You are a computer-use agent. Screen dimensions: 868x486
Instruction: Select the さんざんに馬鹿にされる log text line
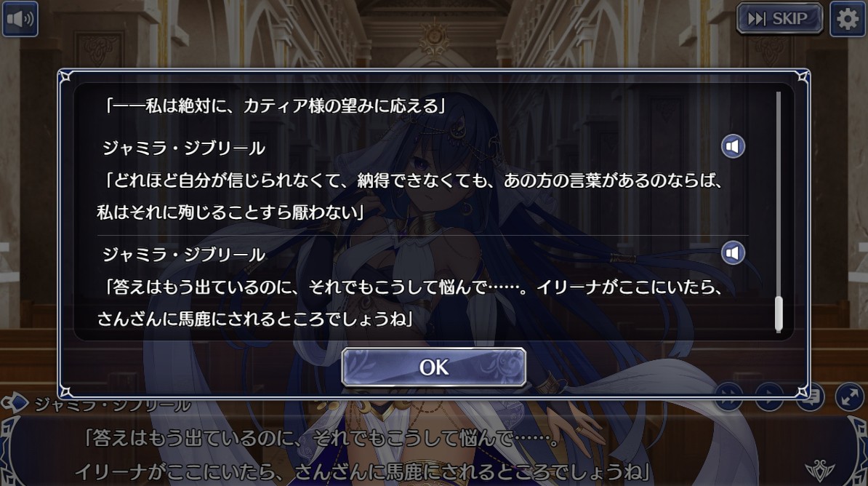point(255,319)
